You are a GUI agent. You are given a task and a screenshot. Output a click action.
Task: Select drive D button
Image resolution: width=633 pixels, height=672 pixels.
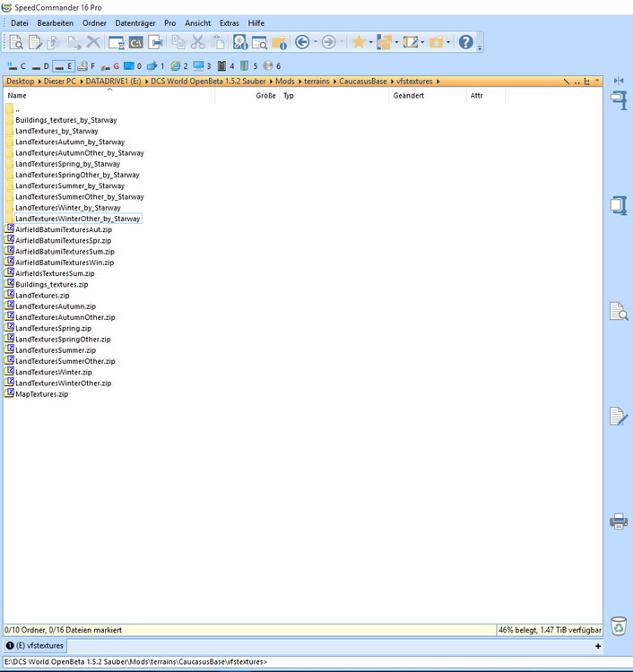pos(40,66)
